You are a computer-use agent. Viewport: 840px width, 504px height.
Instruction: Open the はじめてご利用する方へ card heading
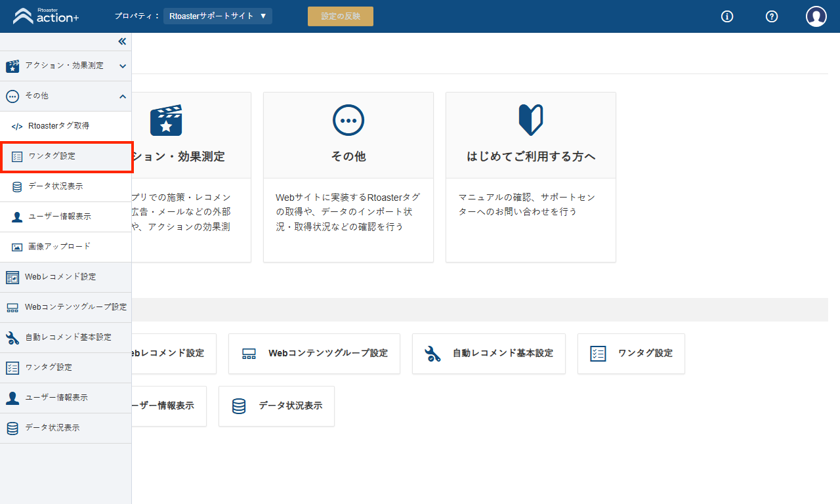pos(531,157)
